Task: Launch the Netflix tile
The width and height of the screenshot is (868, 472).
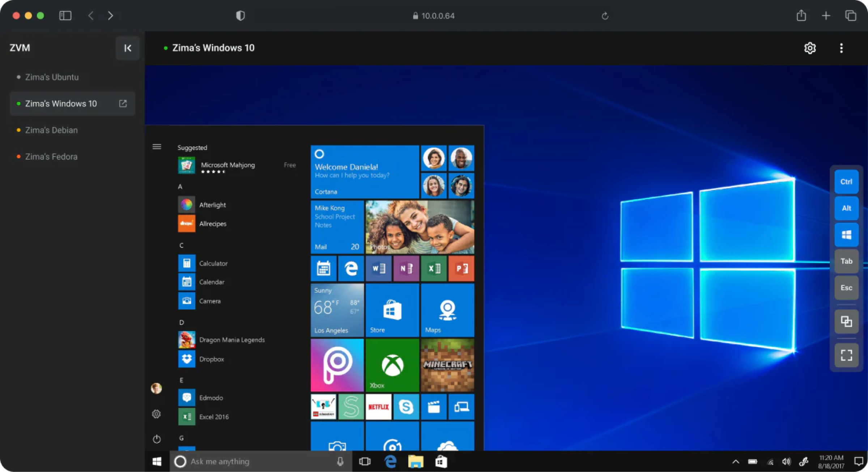Action: [378, 407]
